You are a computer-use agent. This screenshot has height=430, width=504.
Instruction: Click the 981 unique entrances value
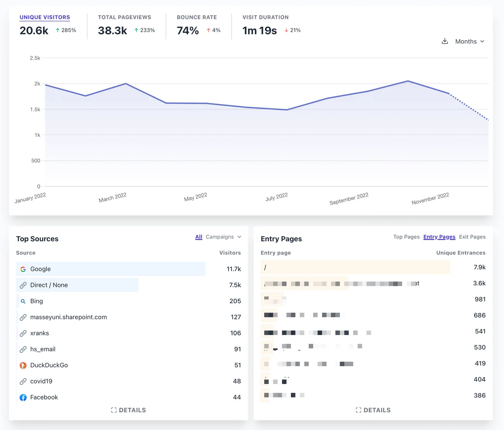(480, 299)
